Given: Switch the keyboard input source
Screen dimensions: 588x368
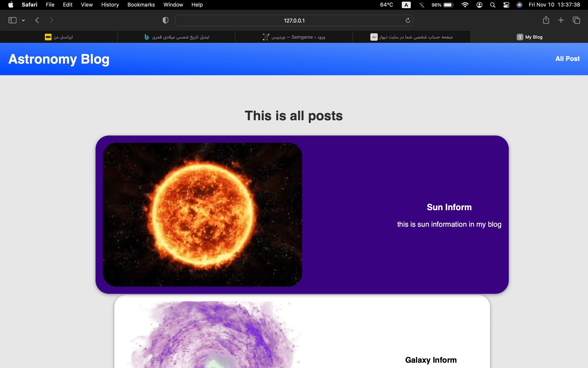Looking at the screenshot, I should click(406, 5).
